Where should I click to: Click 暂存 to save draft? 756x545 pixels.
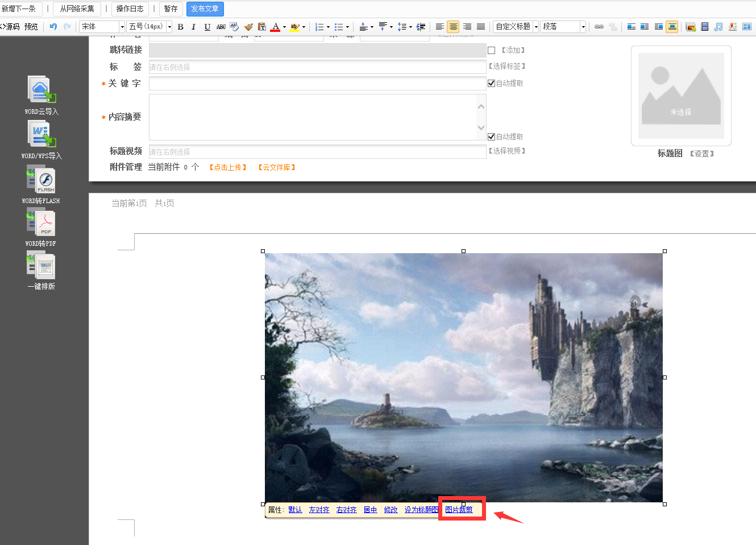pyautogui.click(x=171, y=9)
